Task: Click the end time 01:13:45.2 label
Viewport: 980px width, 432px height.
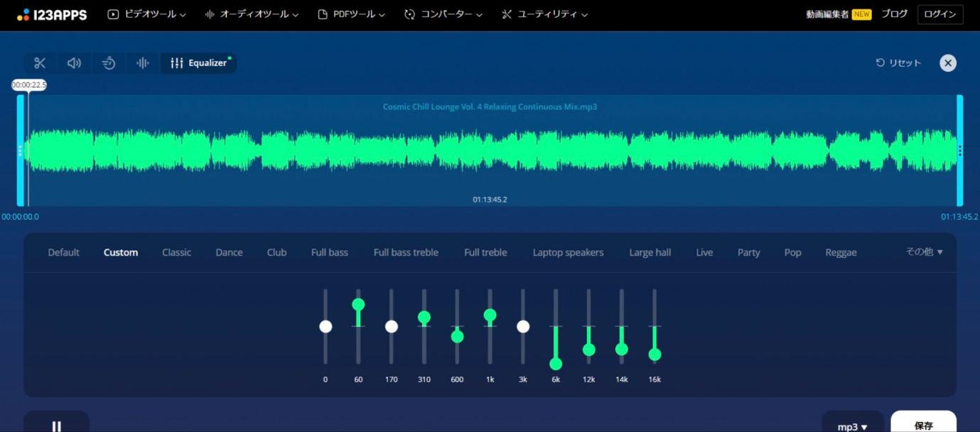Action: (x=959, y=217)
